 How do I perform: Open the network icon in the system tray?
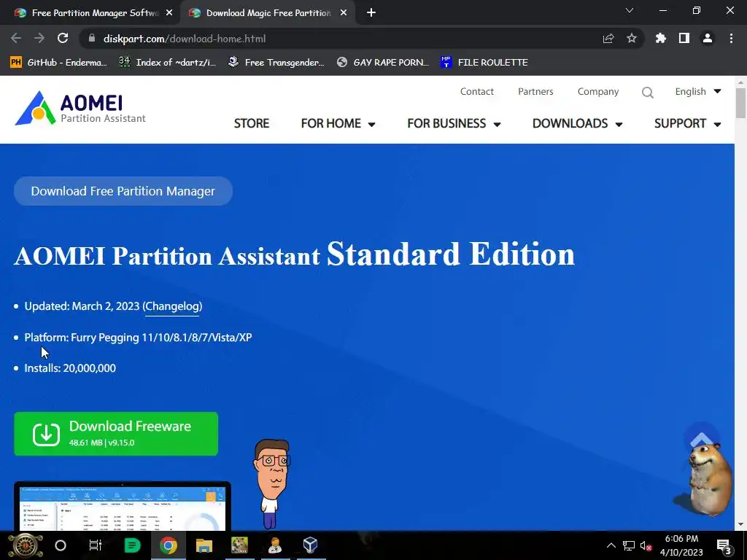click(x=629, y=545)
